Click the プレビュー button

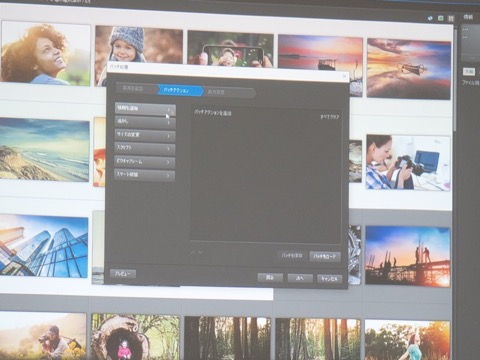click(123, 274)
